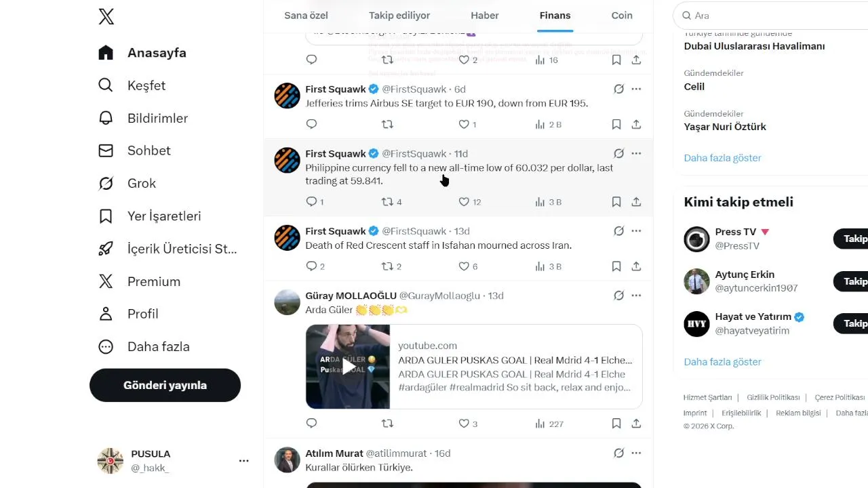The width and height of the screenshot is (868, 488).
Task: Share the Red Crescent staff post
Action: [636, 267]
